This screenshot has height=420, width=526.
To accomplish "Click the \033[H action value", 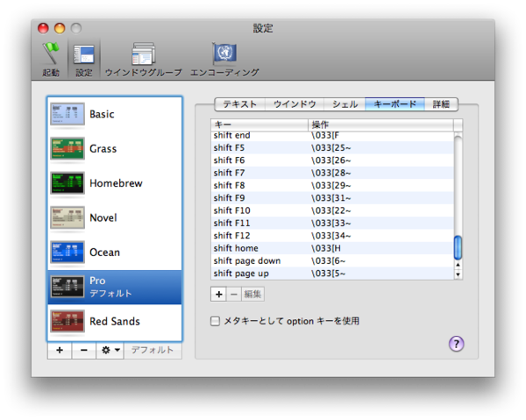I will point(326,248).
